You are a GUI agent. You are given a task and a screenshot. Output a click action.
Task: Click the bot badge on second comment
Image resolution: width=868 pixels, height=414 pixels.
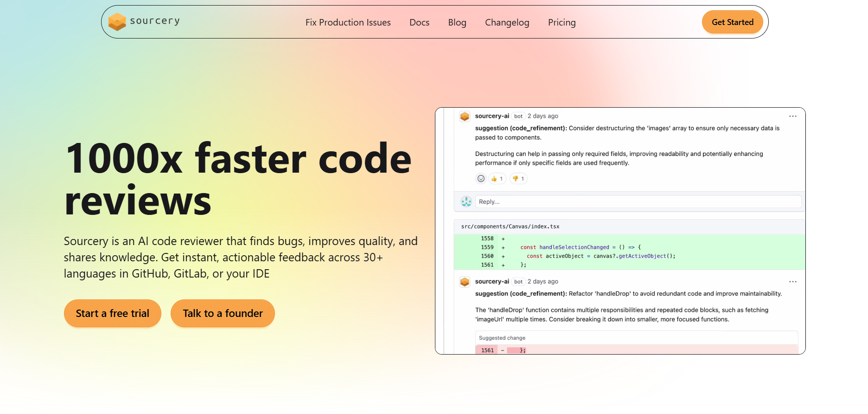(x=518, y=282)
